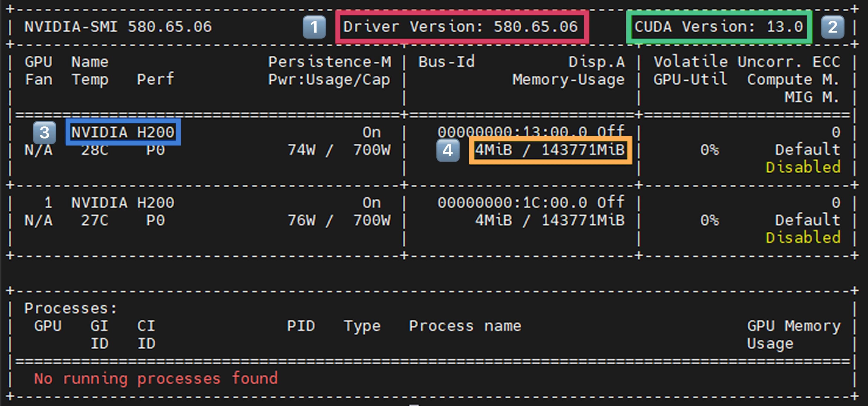Click the "Volatile Uncorr. ECC" header
This screenshot has width=868, height=406.
tap(747, 62)
